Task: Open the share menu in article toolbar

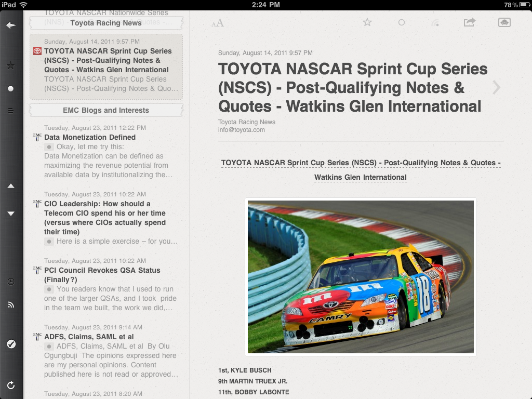Action: coord(470,22)
